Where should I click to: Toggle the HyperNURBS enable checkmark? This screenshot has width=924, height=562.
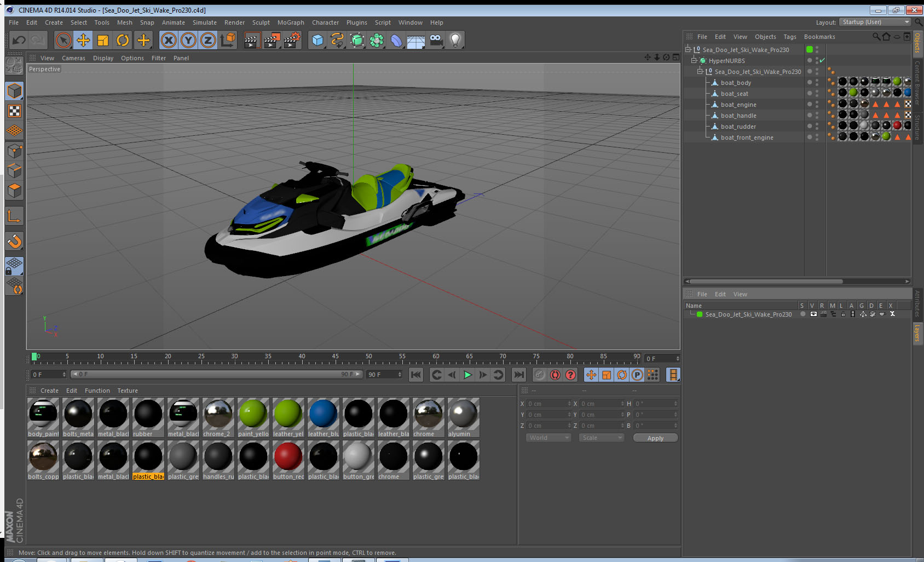tap(822, 60)
